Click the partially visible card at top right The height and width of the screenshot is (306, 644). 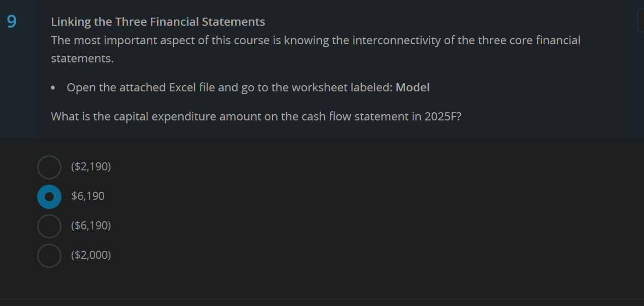642,20
